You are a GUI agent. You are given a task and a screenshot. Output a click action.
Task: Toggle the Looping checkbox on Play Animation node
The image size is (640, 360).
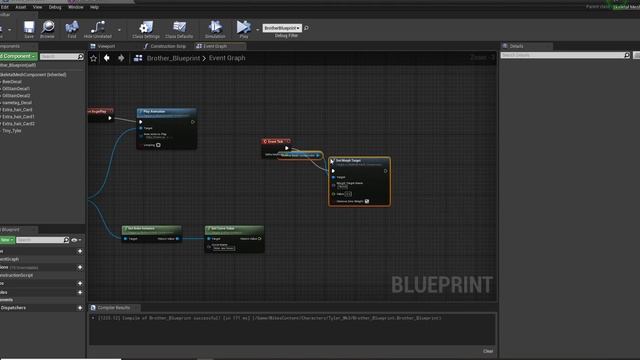158,145
